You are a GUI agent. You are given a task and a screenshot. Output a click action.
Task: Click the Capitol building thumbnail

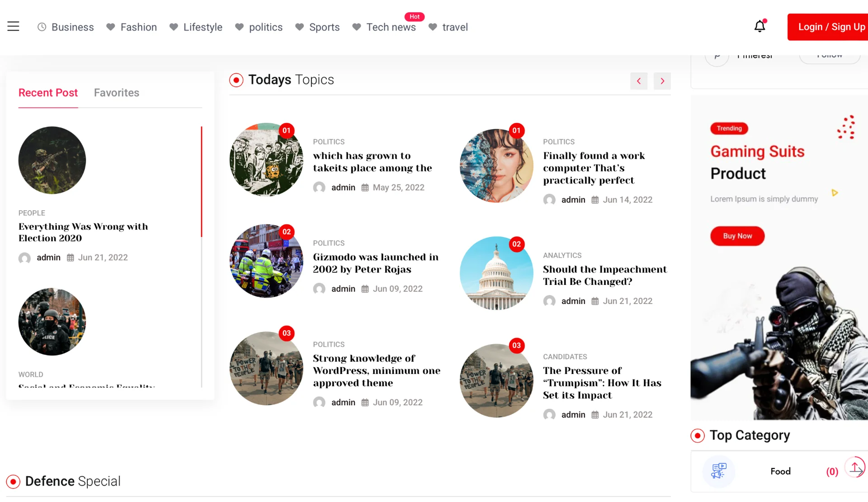point(496,273)
